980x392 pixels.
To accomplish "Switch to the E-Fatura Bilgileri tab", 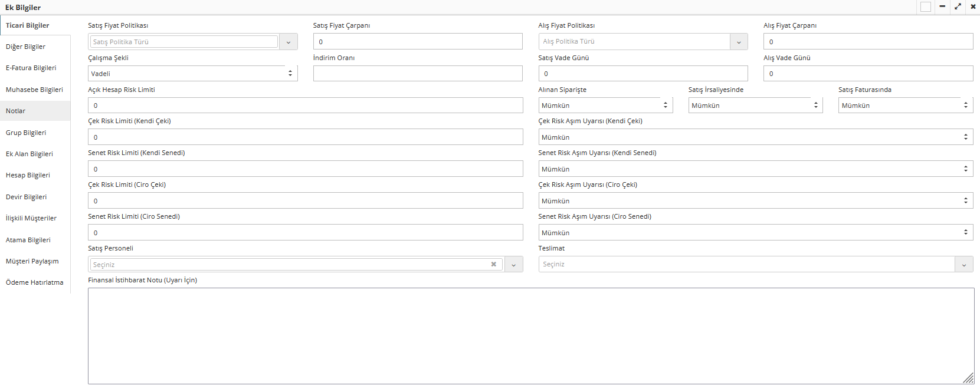I will (x=31, y=68).
